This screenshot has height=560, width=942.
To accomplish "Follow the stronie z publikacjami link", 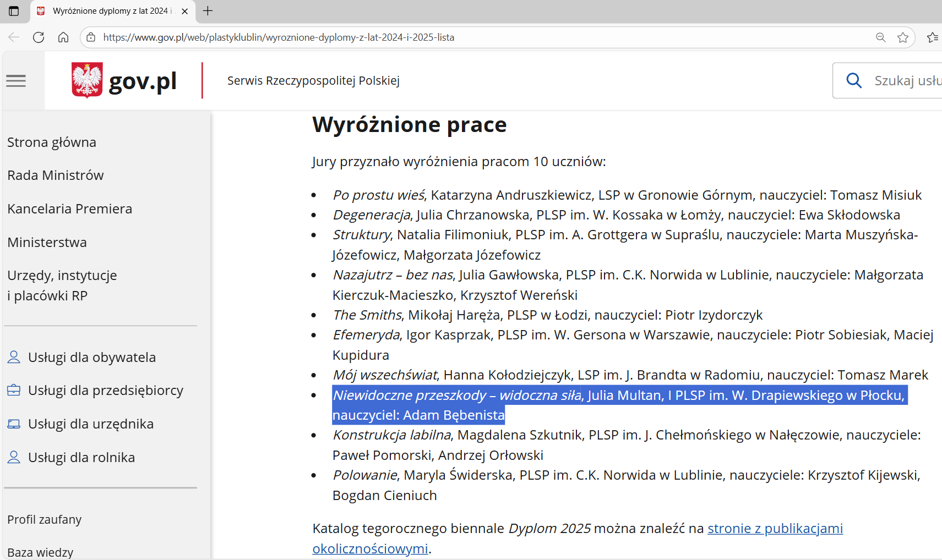I will (x=775, y=529).
